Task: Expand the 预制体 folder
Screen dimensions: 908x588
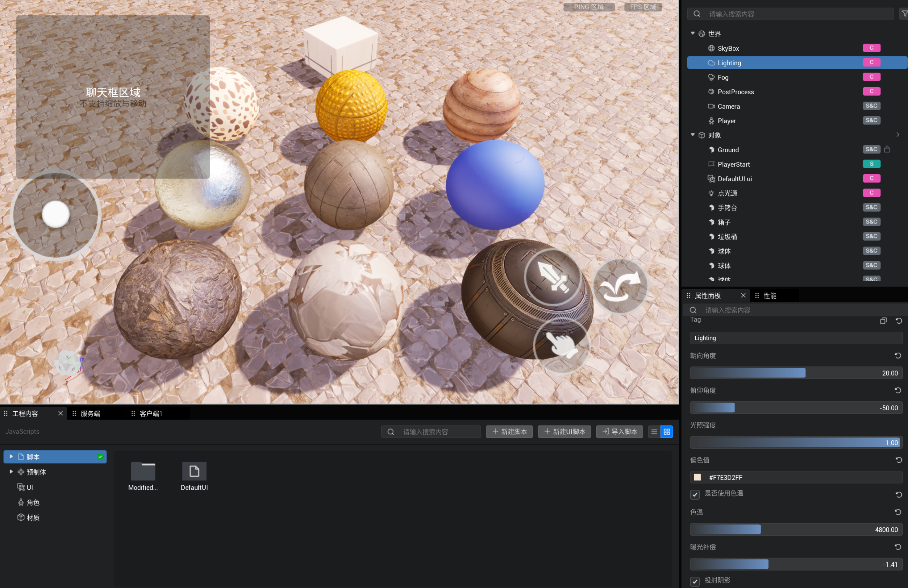Action: point(11,472)
